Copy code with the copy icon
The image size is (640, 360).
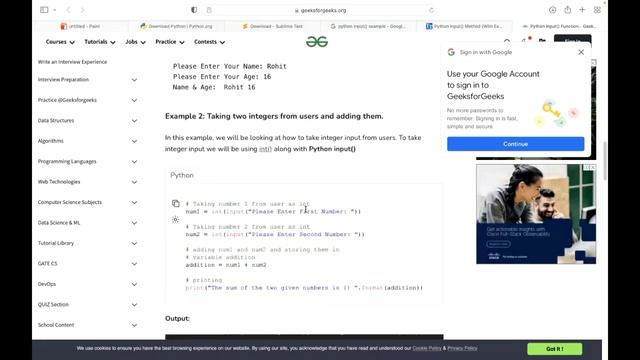(x=176, y=203)
